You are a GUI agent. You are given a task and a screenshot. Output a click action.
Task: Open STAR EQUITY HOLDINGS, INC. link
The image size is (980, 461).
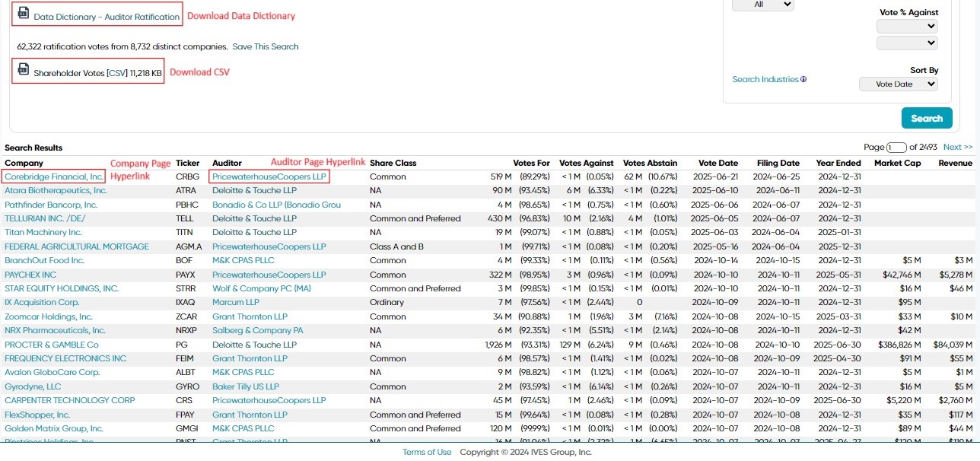pyautogui.click(x=62, y=288)
